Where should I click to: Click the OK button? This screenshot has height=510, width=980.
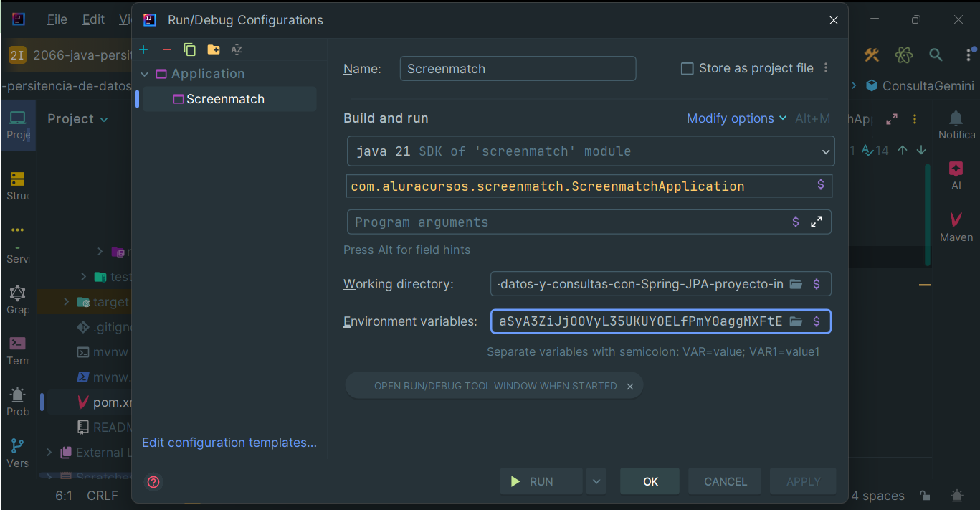pyautogui.click(x=650, y=482)
